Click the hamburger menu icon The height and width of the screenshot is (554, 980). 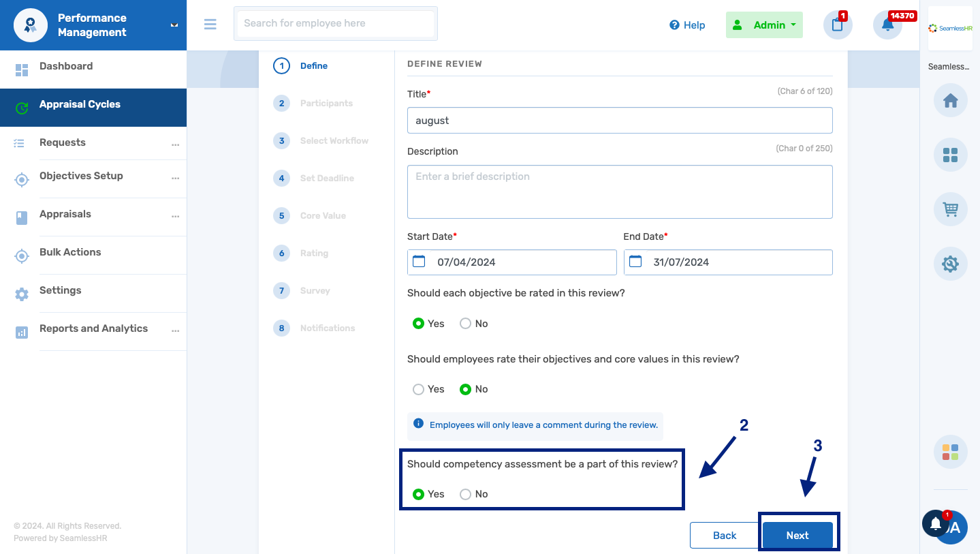click(x=210, y=25)
